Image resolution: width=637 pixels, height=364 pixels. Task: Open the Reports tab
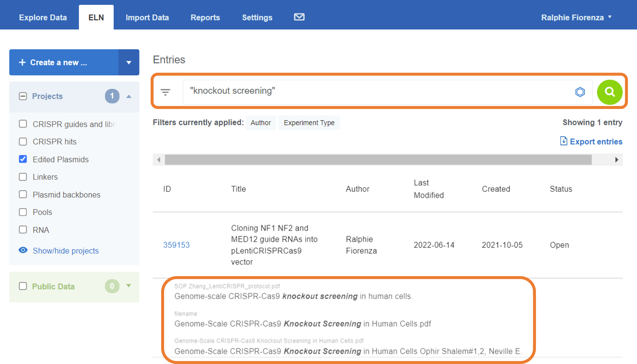[x=205, y=17]
